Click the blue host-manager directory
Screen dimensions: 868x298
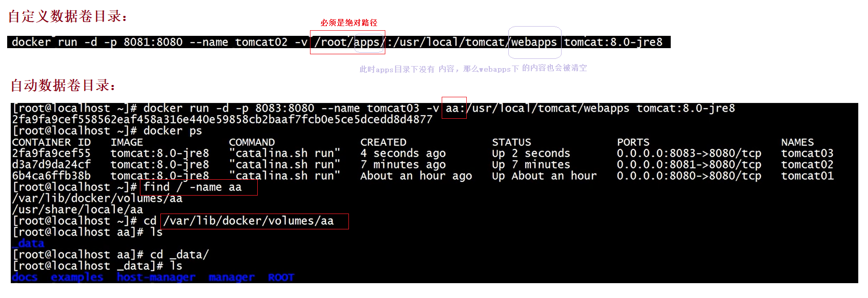tap(156, 277)
